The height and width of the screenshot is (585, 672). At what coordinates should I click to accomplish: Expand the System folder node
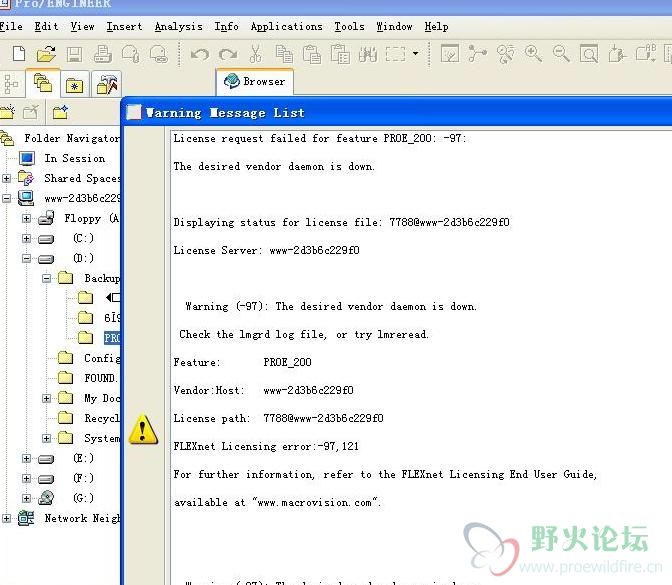click(46, 438)
